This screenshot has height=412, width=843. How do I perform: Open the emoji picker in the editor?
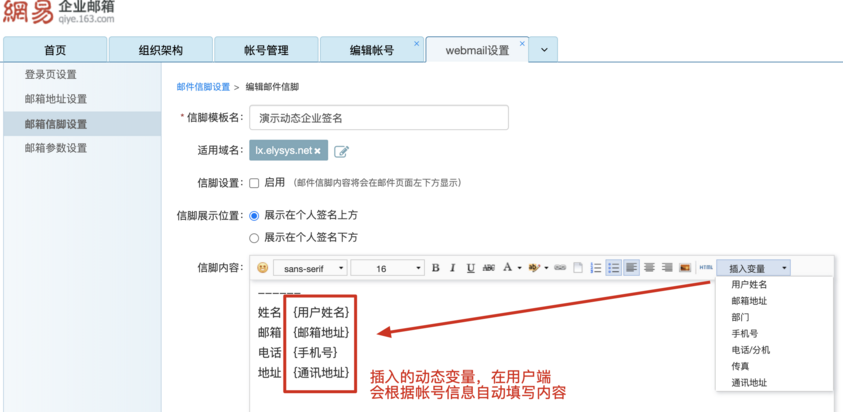(262, 268)
